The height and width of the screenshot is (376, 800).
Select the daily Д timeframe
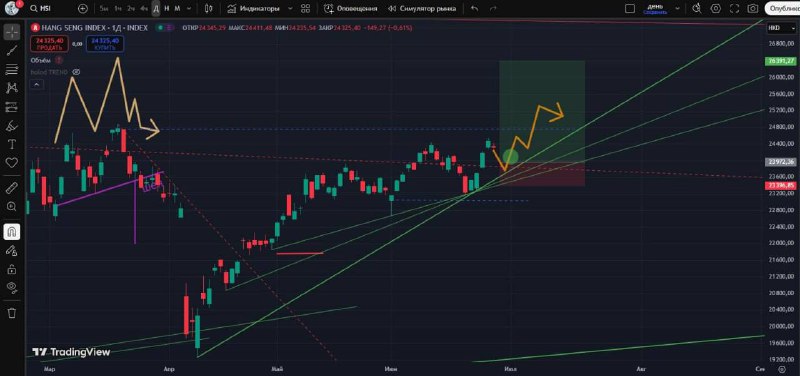tap(156, 9)
